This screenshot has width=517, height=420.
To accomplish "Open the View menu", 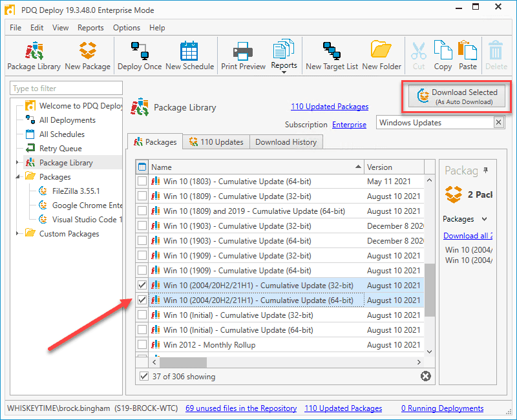I will (x=60, y=28).
